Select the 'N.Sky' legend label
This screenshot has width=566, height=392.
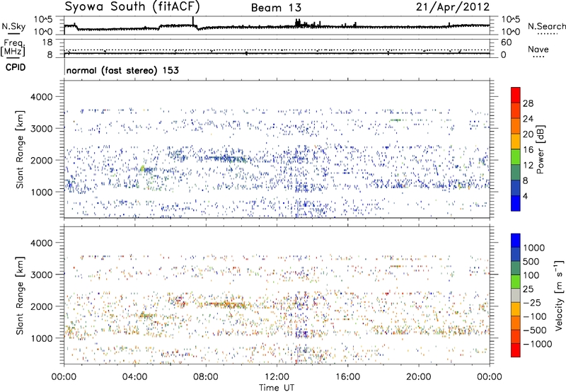tap(13, 26)
